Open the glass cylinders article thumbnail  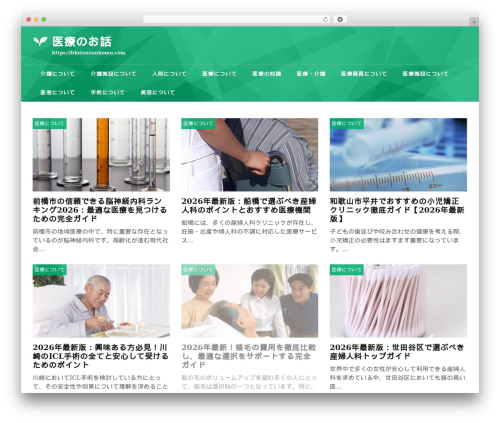coord(101,155)
